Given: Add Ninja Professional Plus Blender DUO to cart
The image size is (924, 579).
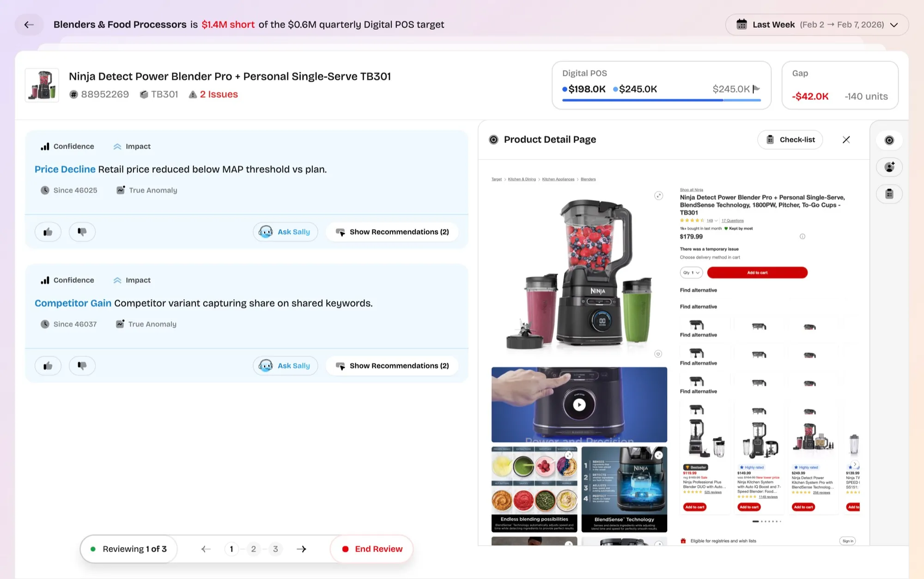Looking at the screenshot, I should coord(695,507).
